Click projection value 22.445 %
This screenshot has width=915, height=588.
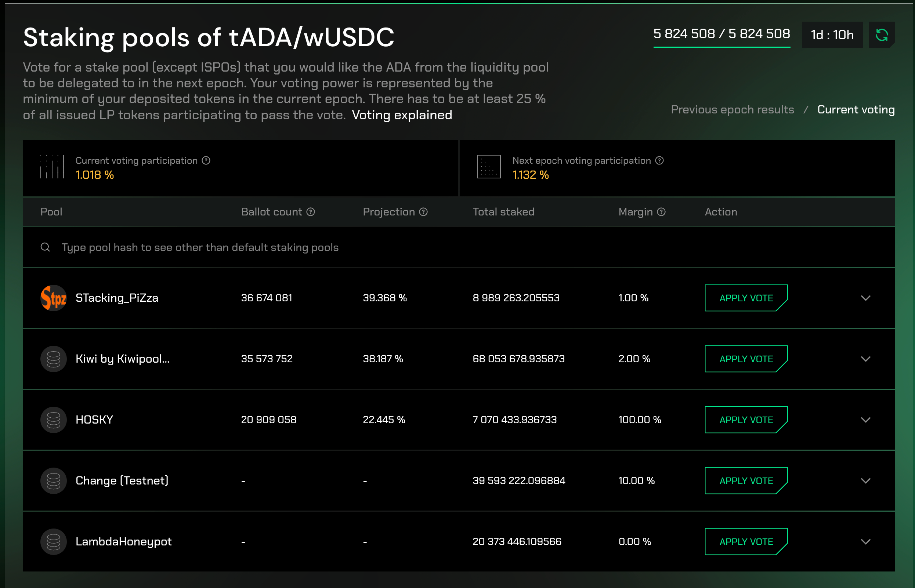(384, 420)
